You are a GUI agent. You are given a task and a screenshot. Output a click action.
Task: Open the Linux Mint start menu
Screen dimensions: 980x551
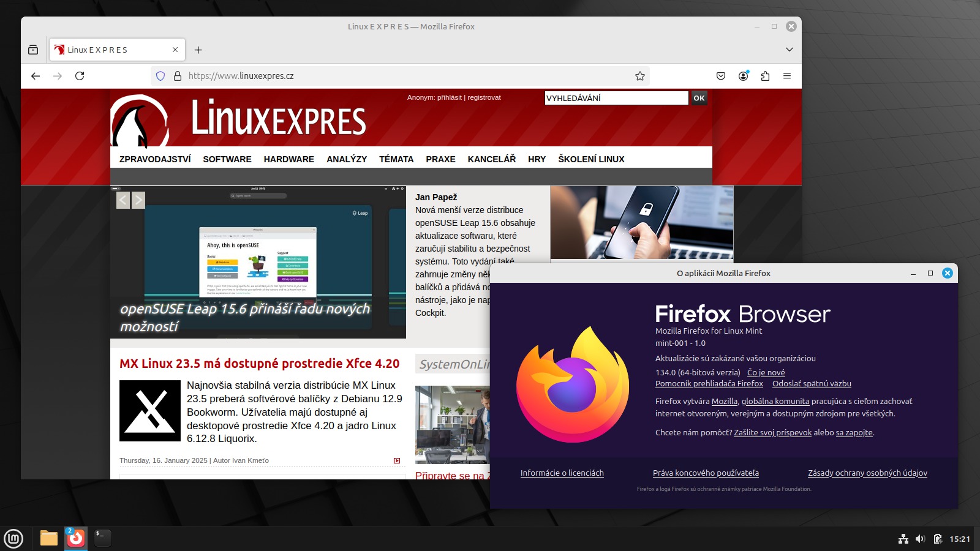(x=13, y=539)
